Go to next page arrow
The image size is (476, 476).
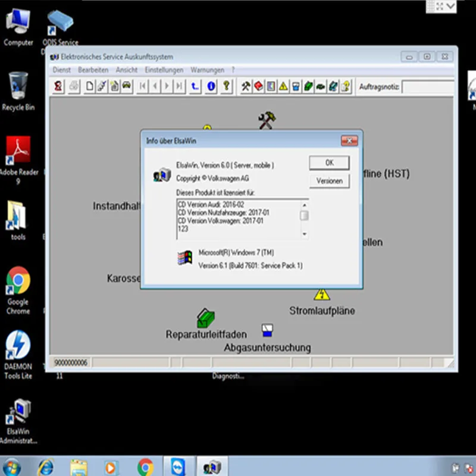pos(167,86)
